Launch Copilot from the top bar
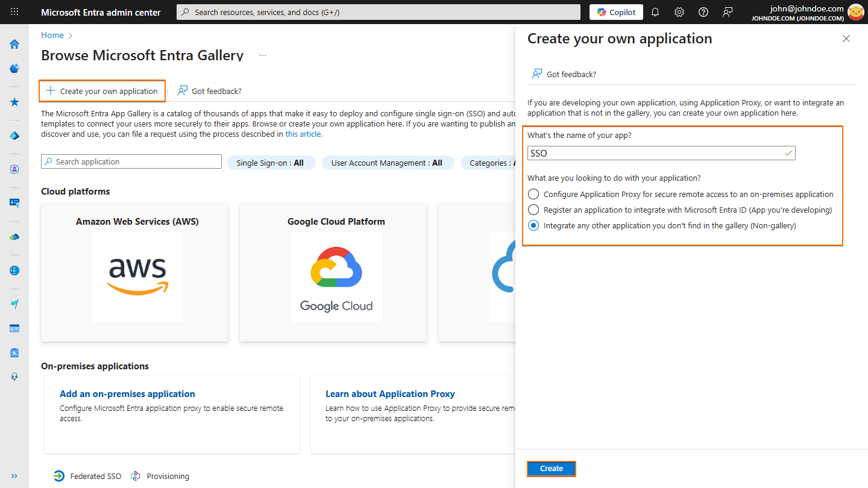Image resolution: width=868 pixels, height=488 pixels. (x=615, y=11)
